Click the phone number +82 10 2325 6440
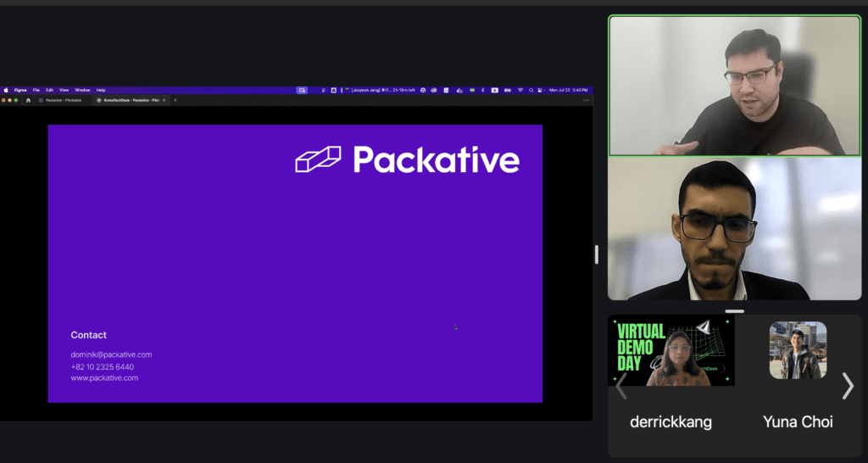 (x=103, y=366)
